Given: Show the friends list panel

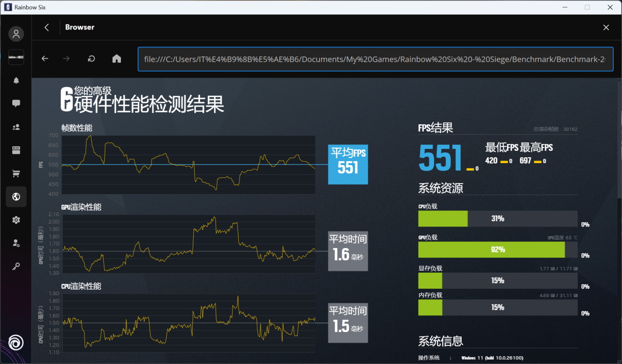Looking at the screenshot, I should [16, 127].
